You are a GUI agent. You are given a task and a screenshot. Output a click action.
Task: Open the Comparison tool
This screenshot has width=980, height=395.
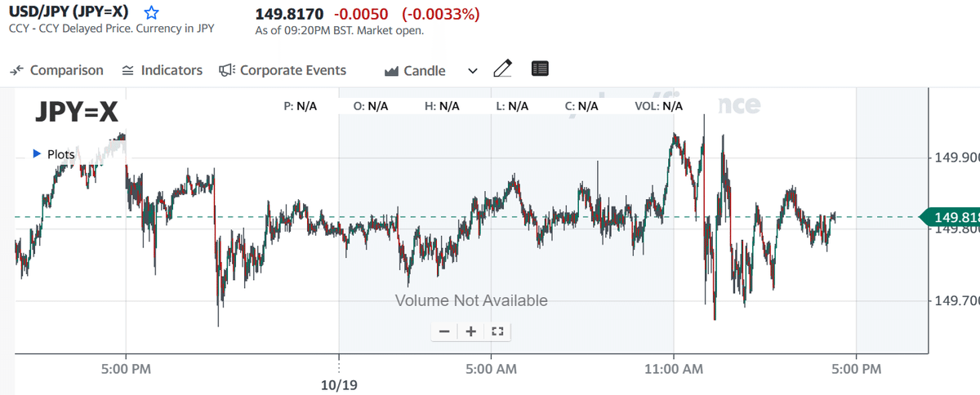[x=57, y=70]
